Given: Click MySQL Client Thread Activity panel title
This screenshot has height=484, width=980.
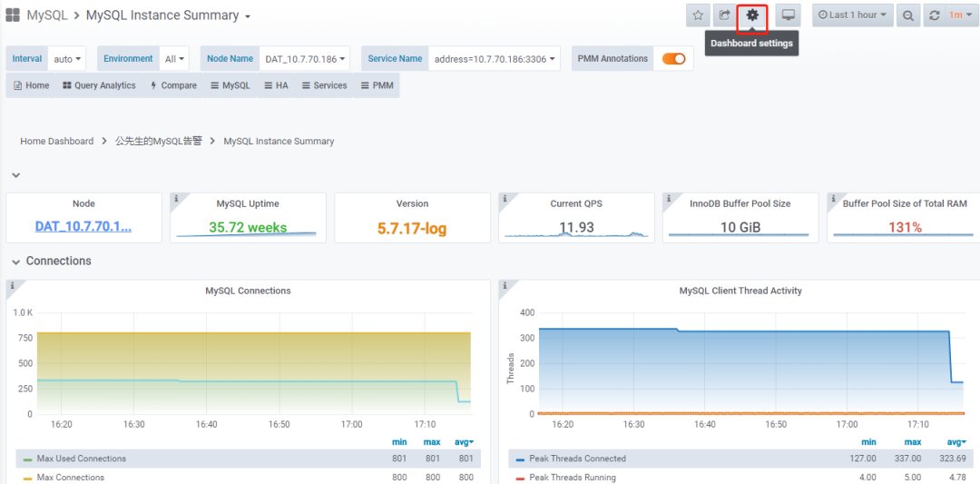Looking at the screenshot, I should click(x=740, y=291).
